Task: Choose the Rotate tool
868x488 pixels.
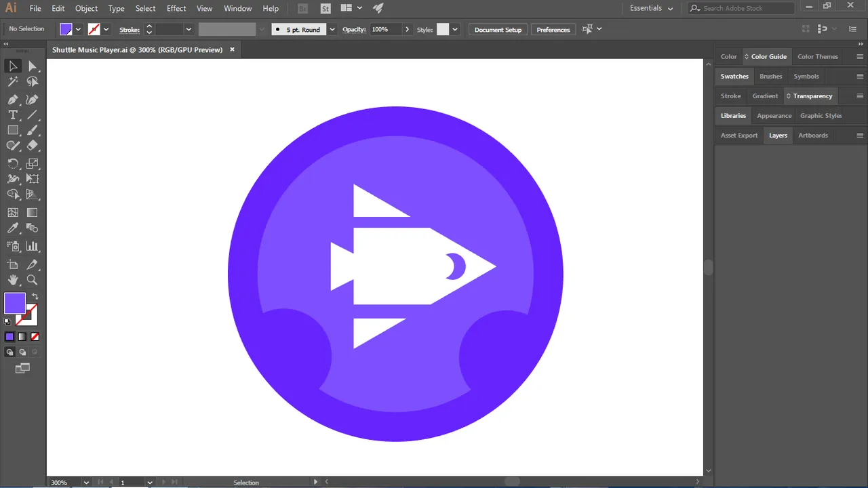Action: (x=13, y=163)
